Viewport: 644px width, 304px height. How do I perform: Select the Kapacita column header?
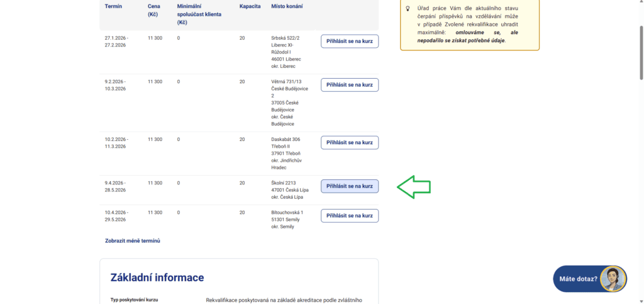point(250,6)
